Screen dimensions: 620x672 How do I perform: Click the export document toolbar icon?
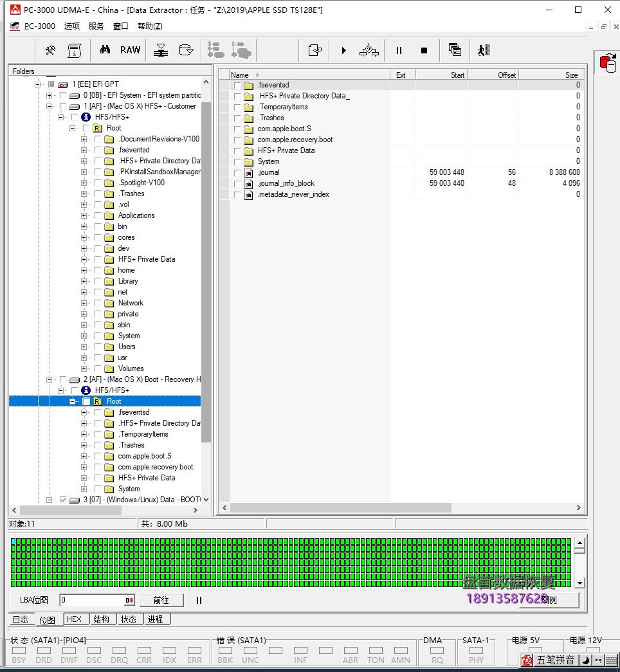click(315, 50)
